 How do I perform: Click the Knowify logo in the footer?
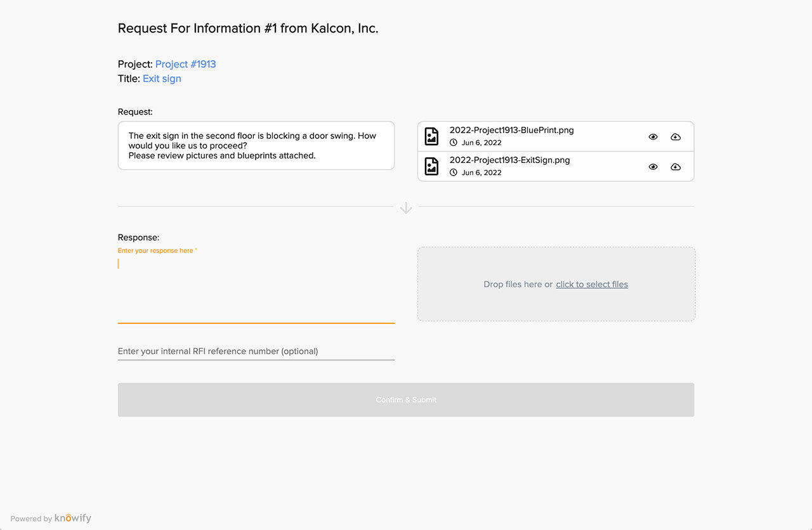[x=72, y=518]
